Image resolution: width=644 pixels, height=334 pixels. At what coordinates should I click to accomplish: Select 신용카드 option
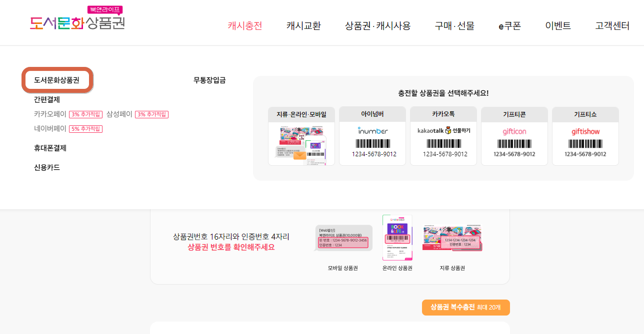[47, 167]
